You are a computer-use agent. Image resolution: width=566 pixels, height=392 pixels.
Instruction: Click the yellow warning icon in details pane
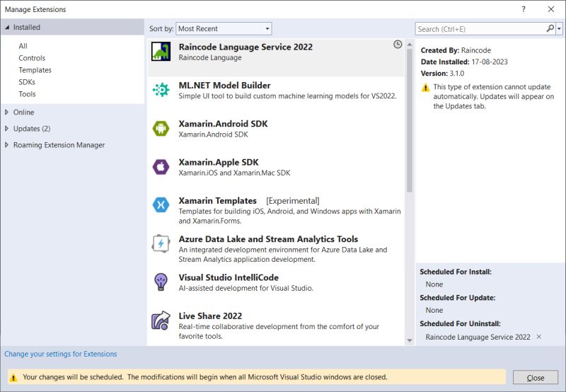[426, 87]
